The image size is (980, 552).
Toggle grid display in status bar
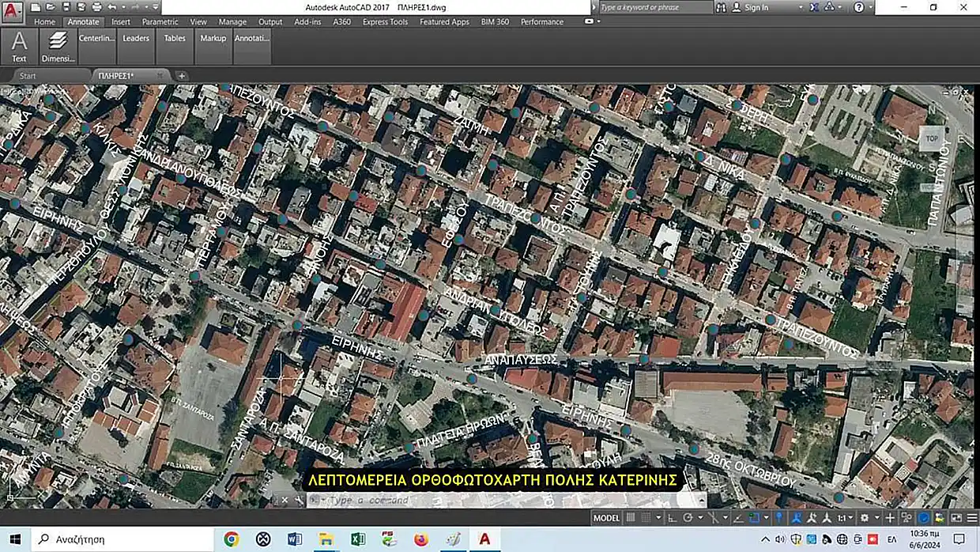pyautogui.click(x=631, y=518)
